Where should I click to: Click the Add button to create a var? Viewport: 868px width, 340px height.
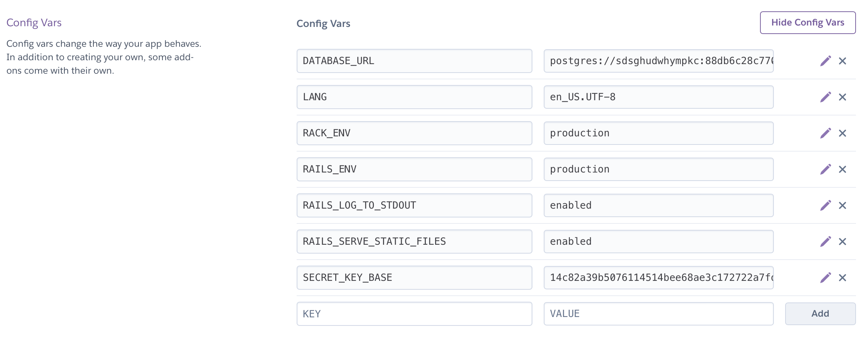821,313
